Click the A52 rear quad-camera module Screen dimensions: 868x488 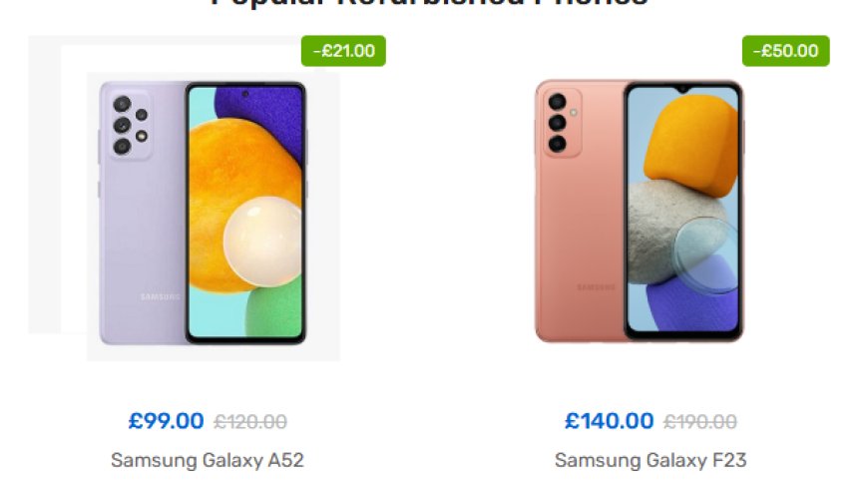click(x=130, y=125)
